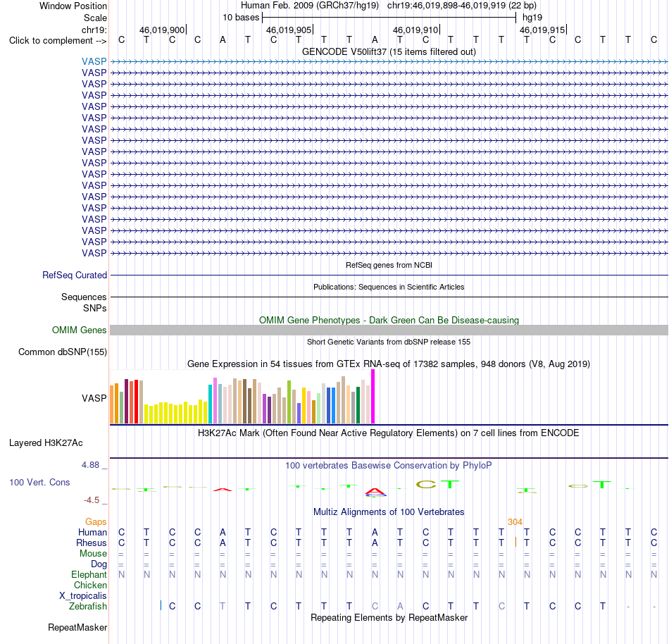Viewport: 669px width, 644px height.
Task: Click the 46,019,910 position marker
Action: (x=415, y=30)
